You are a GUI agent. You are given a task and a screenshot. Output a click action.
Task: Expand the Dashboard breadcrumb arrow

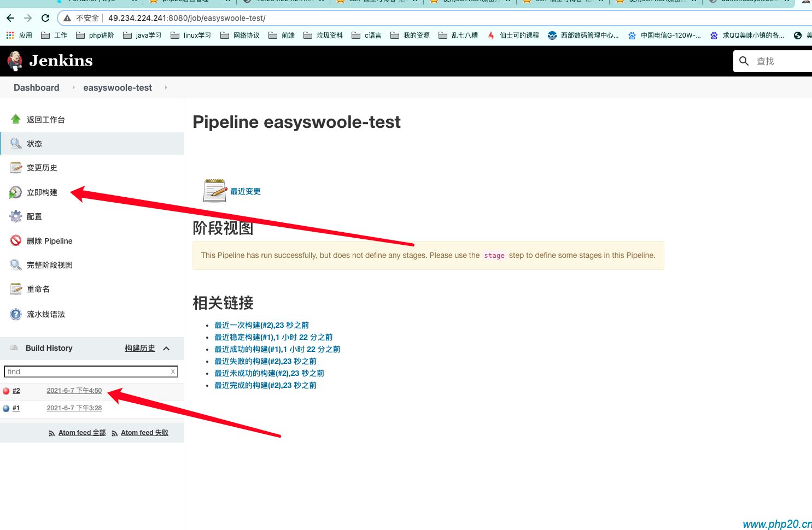click(x=73, y=87)
